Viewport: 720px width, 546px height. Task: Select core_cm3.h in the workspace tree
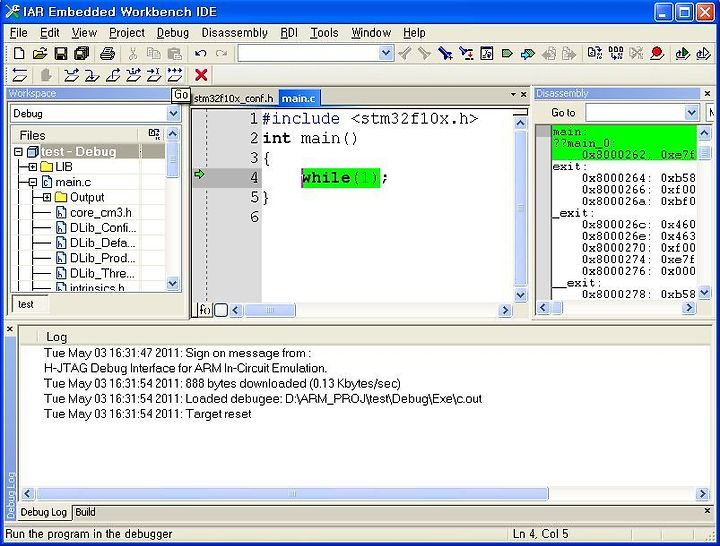(x=101, y=213)
